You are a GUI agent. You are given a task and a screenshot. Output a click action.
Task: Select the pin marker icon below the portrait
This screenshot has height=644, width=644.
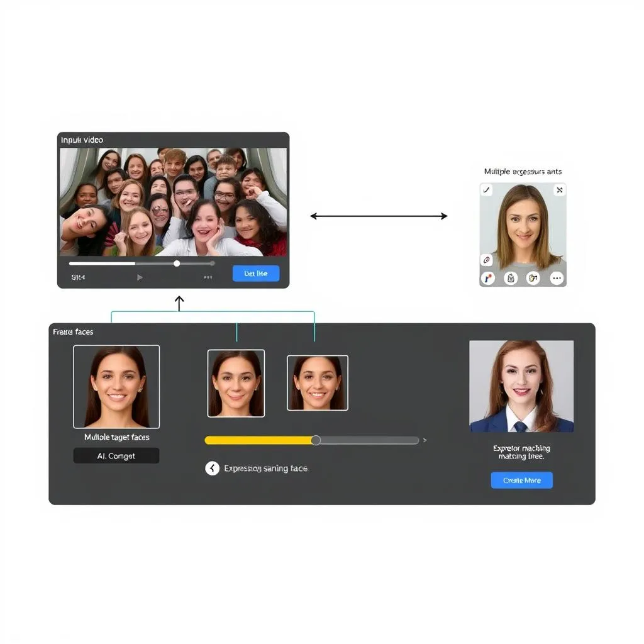[487, 277]
